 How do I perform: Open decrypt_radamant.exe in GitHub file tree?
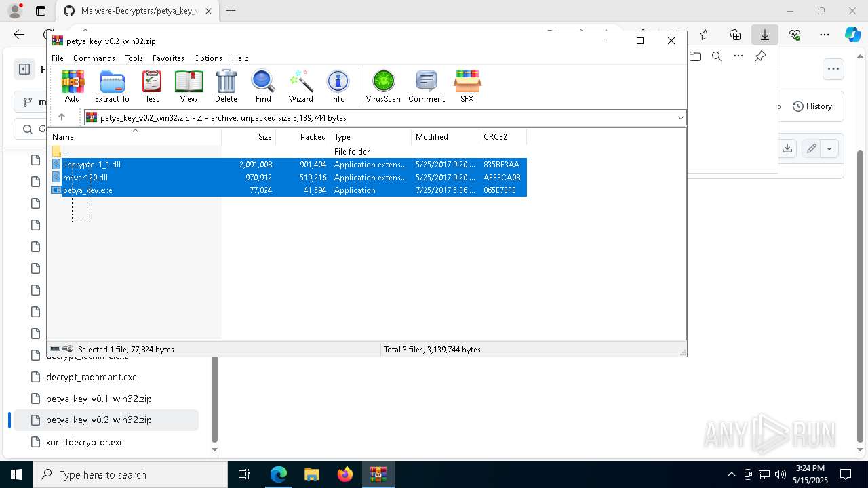(92, 377)
